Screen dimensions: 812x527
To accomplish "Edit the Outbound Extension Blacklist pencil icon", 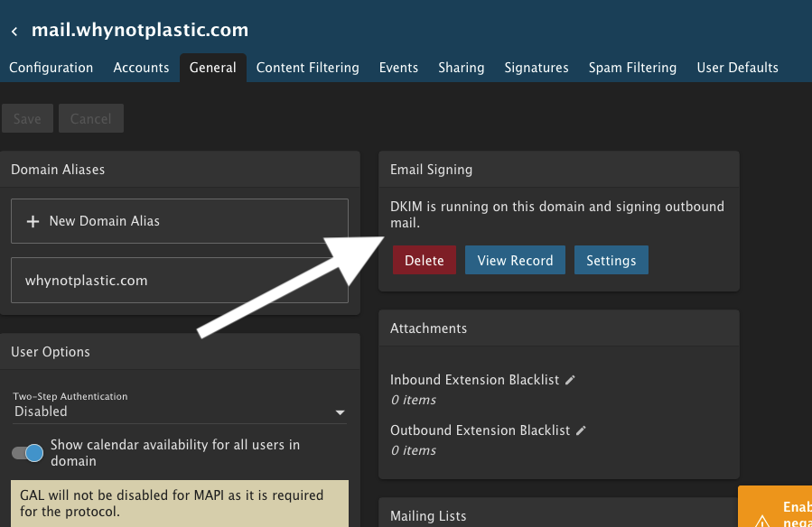I will 581,430.
